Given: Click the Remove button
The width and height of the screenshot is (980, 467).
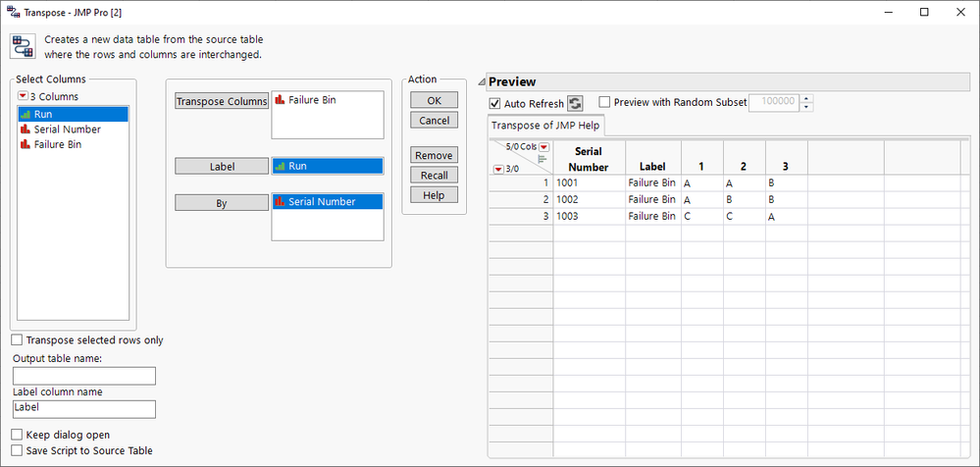Looking at the screenshot, I should [434, 155].
